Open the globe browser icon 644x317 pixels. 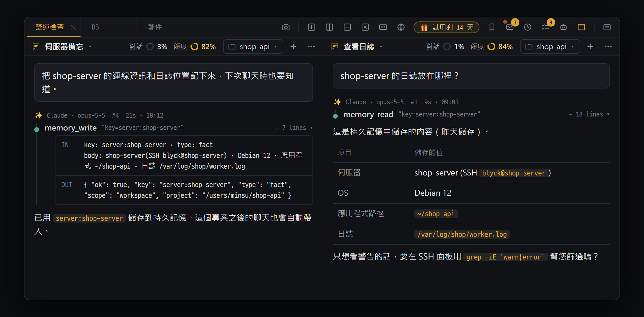[x=401, y=27]
